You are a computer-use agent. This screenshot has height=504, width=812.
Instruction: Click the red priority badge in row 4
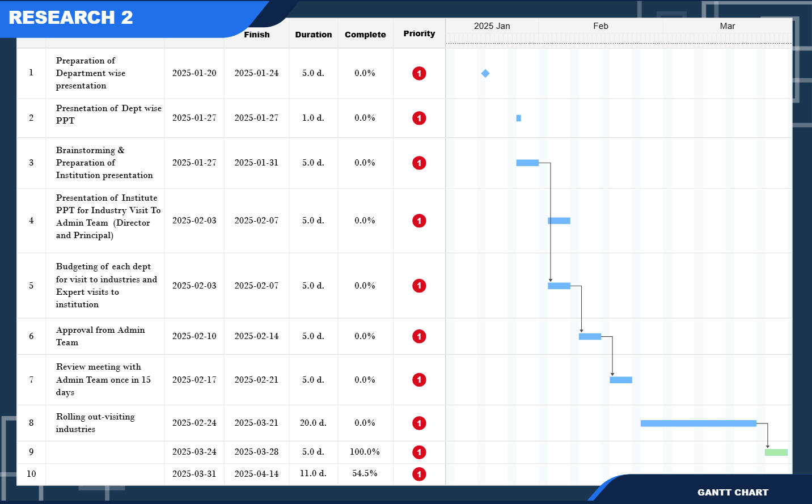click(x=419, y=221)
